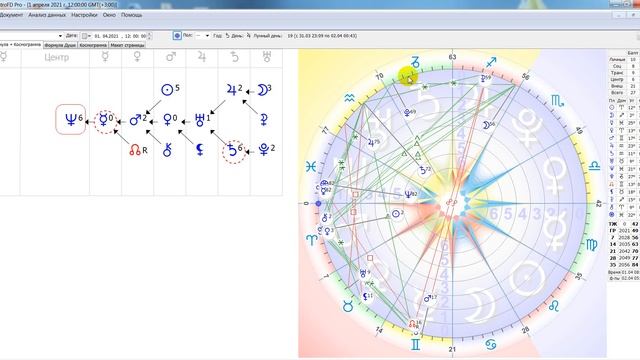Viewport: 640px width, 360px height.
Task: Click the Taurus sign on the chart wheel
Action: (x=347, y=307)
